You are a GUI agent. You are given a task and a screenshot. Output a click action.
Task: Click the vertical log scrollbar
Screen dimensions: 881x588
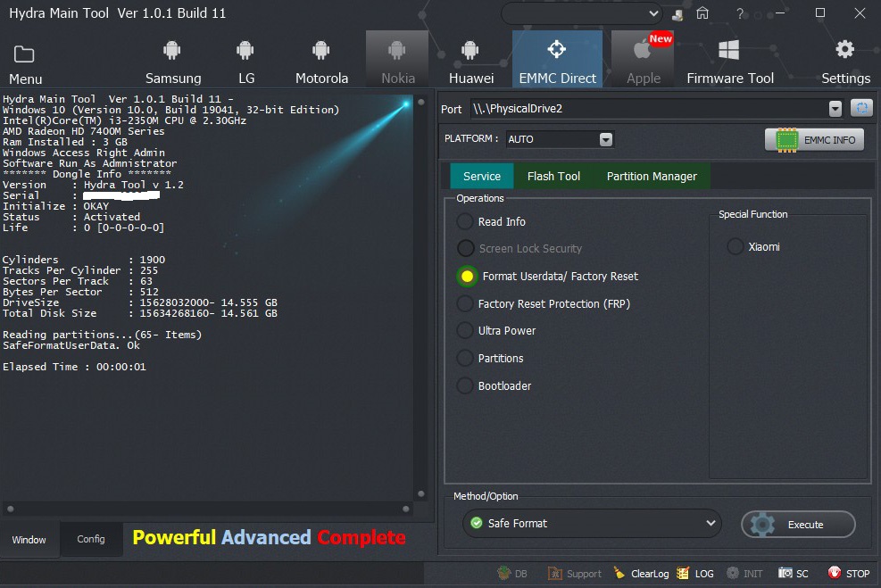pos(420,298)
